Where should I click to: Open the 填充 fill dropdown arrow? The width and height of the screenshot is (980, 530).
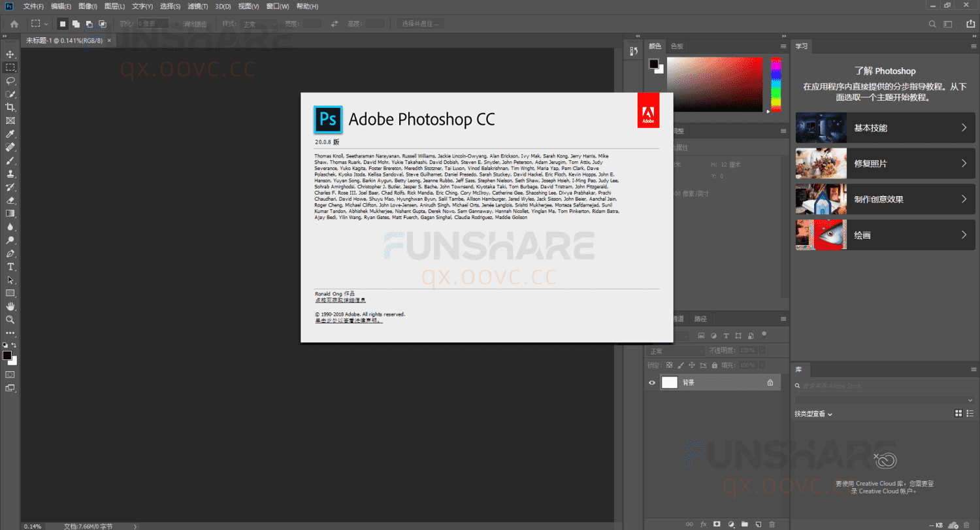[x=762, y=365]
